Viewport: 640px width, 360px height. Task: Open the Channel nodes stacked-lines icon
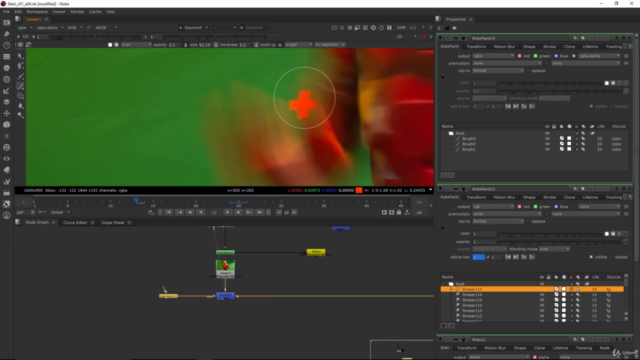point(7,57)
